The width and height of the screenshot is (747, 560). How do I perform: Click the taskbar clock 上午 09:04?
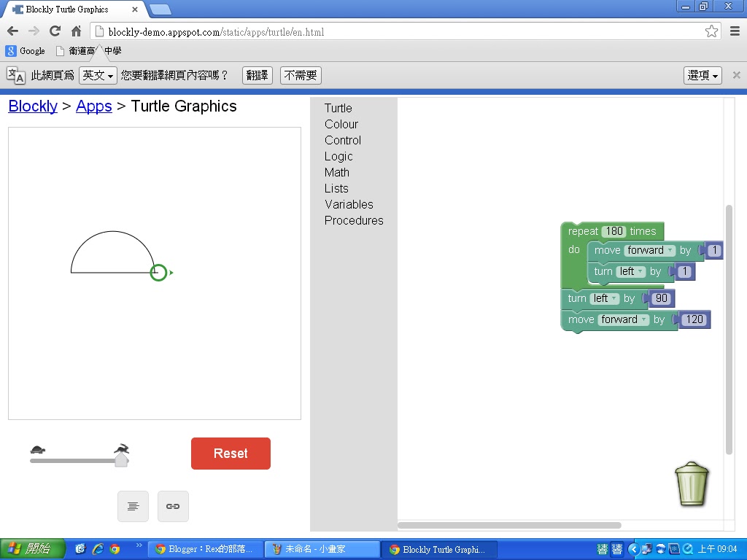click(x=718, y=549)
